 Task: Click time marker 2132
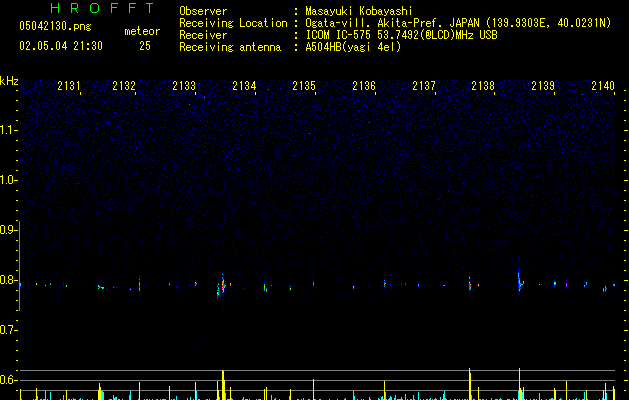pyautogui.click(x=124, y=85)
